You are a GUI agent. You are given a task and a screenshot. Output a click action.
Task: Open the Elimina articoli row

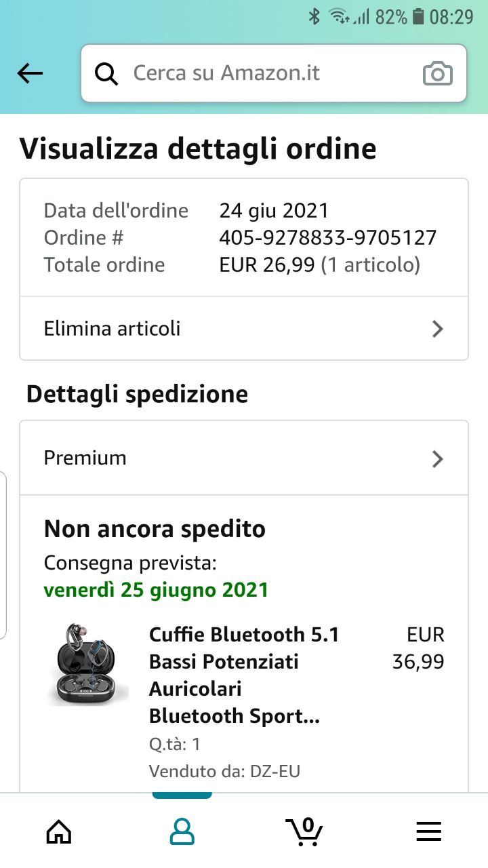(x=244, y=328)
